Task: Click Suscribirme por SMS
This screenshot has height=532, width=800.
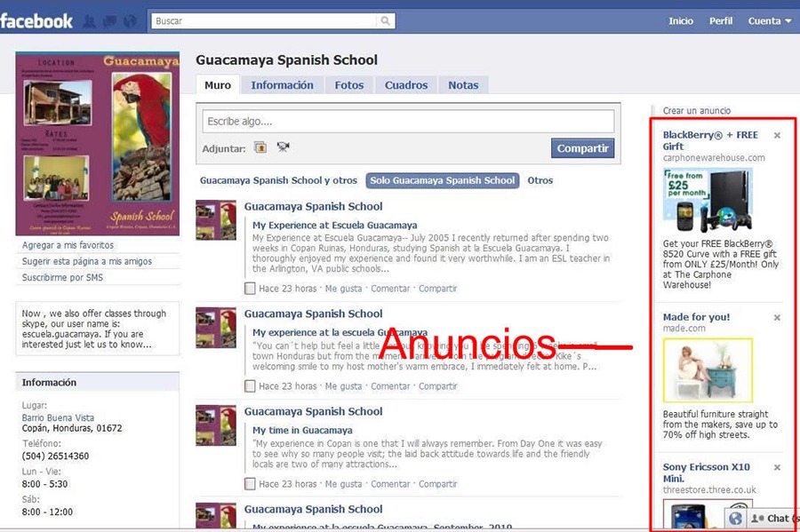Action: tap(62, 278)
